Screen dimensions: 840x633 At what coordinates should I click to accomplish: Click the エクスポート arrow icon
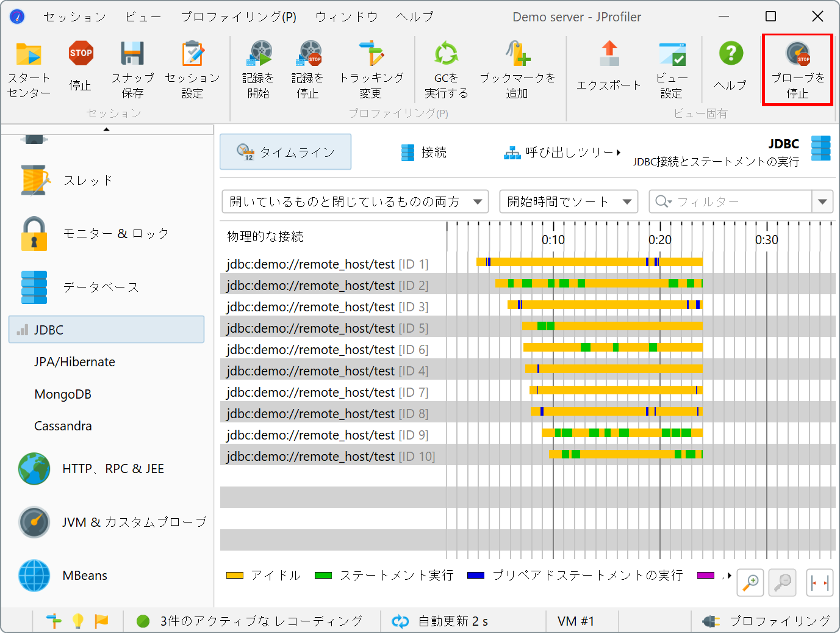tap(609, 54)
